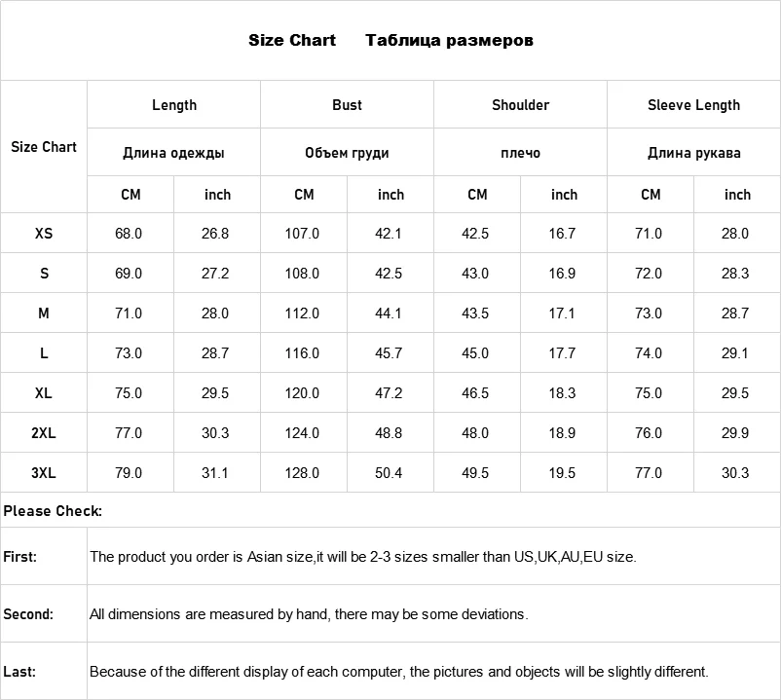Click the "Объем груди" subheader
The width and height of the screenshot is (781, 700).
347,153
